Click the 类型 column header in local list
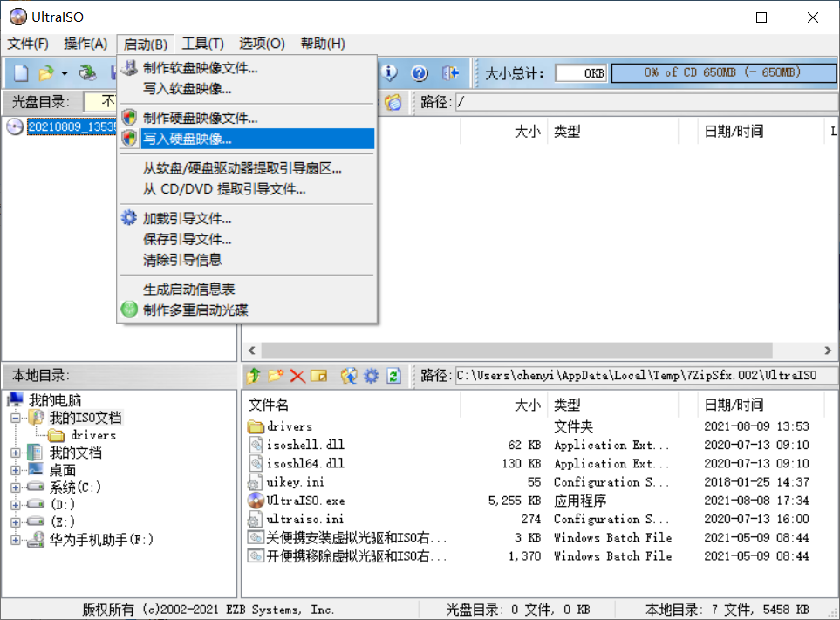The height and width of the screenshot is (620, 840). (x=612, y=405)
